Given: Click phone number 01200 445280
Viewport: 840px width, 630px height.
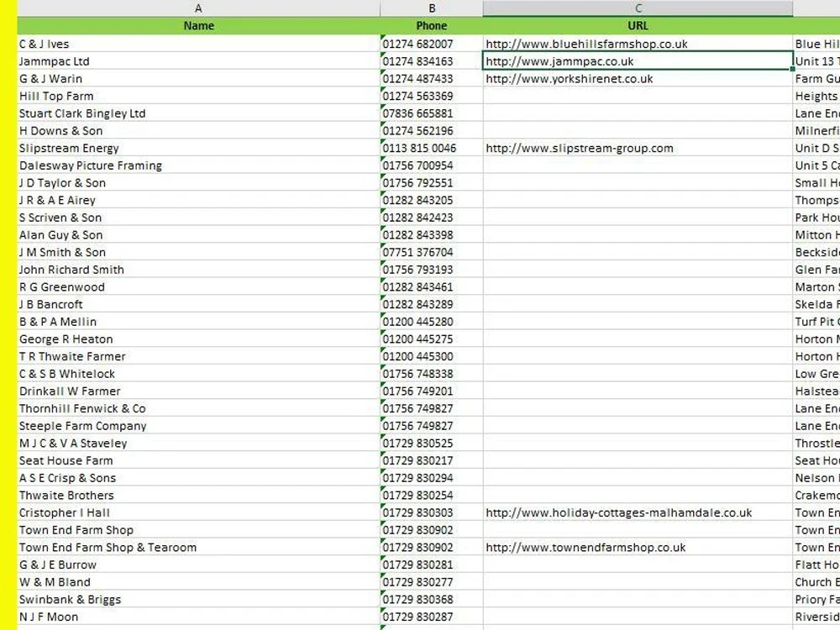Looking at the screenshot, I should pyautogui.click(x=431, y=322).
